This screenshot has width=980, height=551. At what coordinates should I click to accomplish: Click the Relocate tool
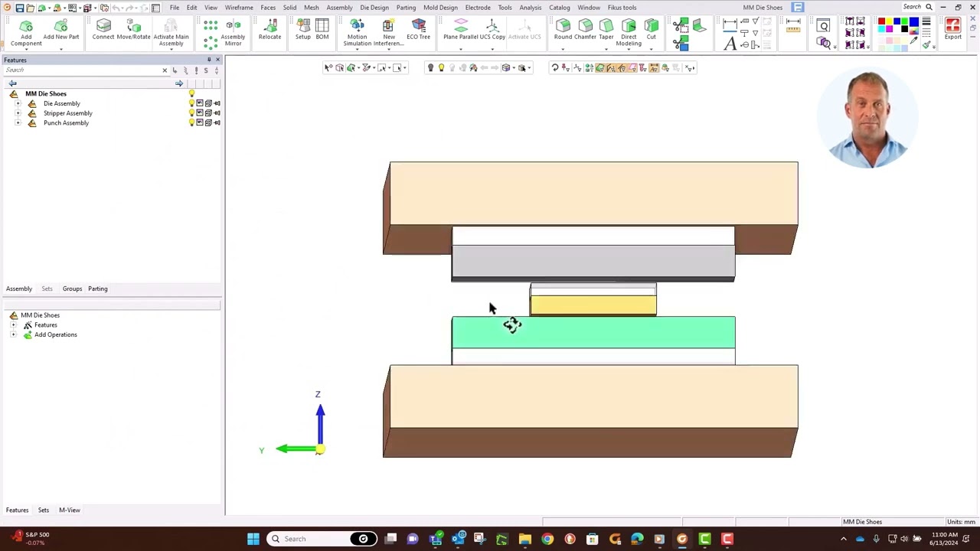coord(269,29)
